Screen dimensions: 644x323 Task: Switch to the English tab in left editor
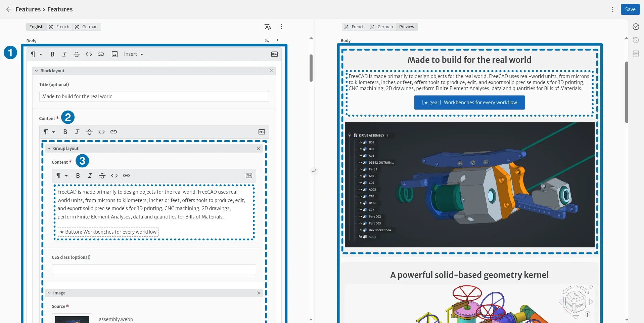(36, 27)
